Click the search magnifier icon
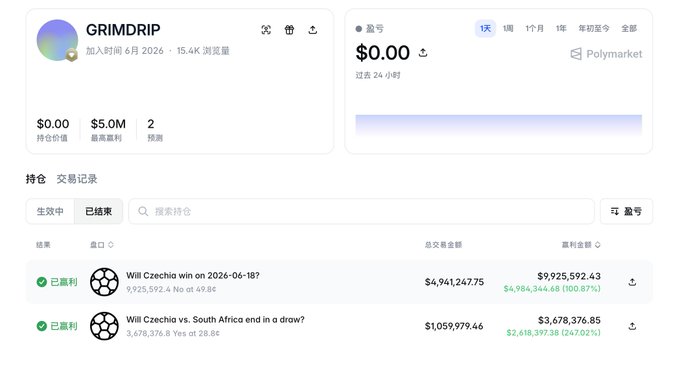This screenshot has height=376, width=680. [x=143, y=211]
